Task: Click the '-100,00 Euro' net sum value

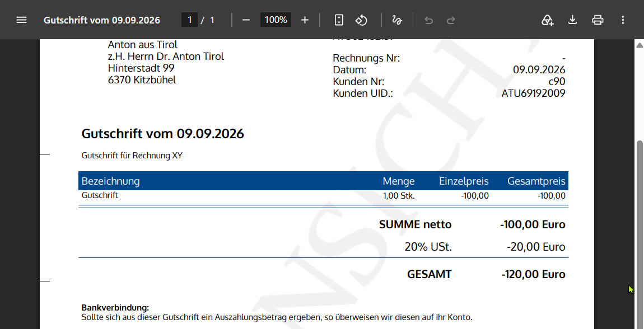Action: click(533, 224)
